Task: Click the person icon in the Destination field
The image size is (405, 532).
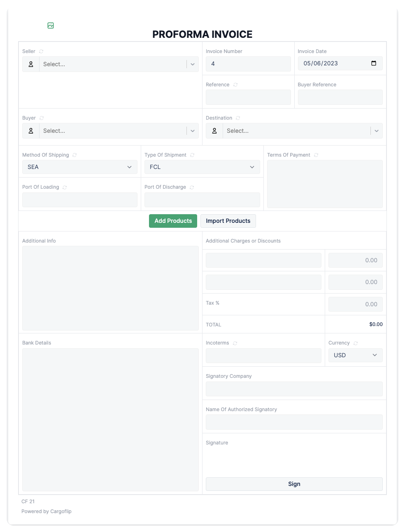Action: click(214, 130)
